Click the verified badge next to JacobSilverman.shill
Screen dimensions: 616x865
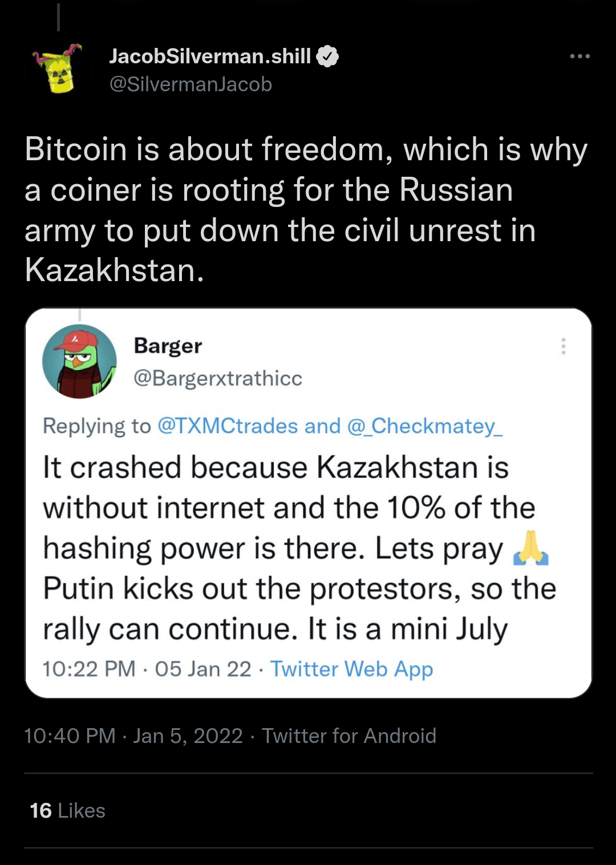[x=327, y=56]
